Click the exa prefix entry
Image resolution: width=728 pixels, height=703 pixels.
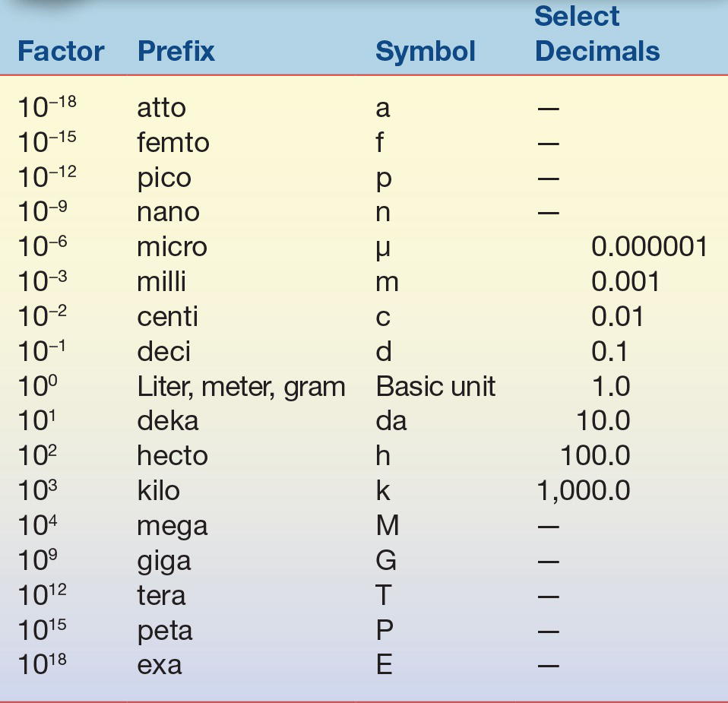159,666
